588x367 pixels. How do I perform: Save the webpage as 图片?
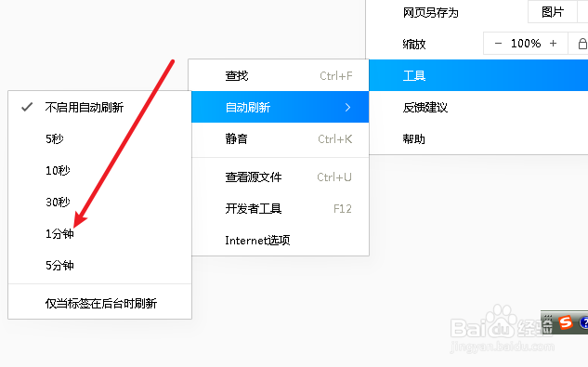(x=553, y=12)
